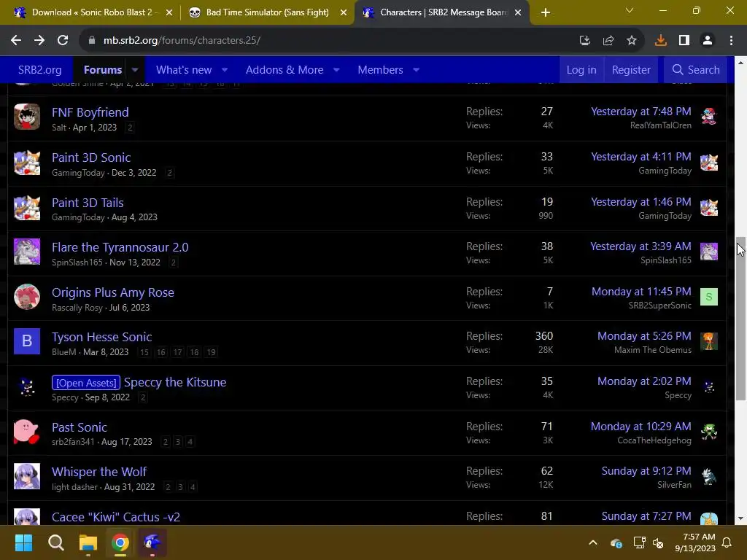Switch to the Download Sonic Robo Blast 2 tab

tap(93, 12)
